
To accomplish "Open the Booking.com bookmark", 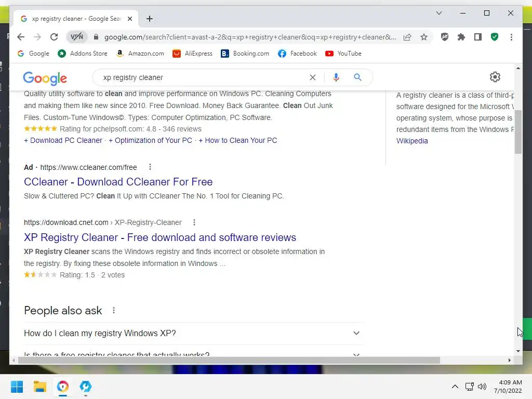I will coord(245,54).
